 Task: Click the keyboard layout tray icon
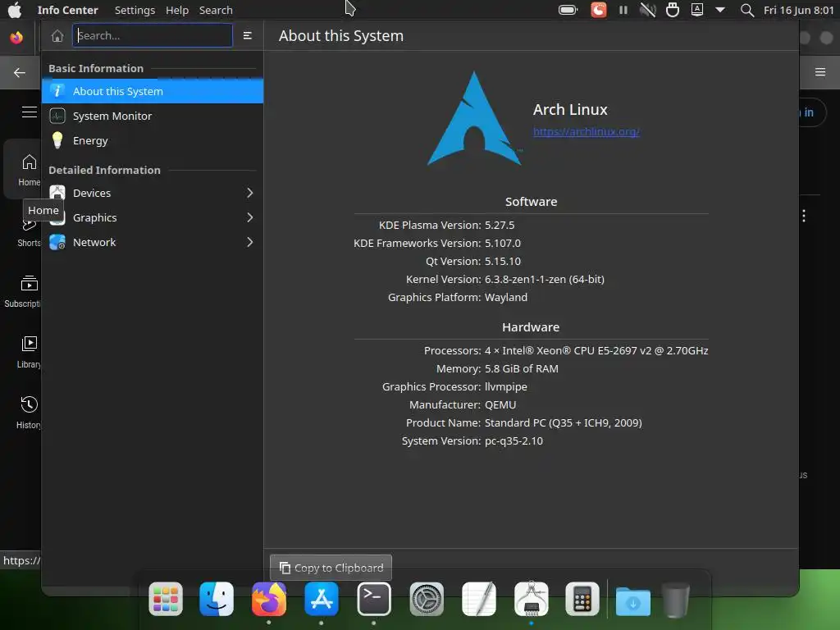pos(697,10)
